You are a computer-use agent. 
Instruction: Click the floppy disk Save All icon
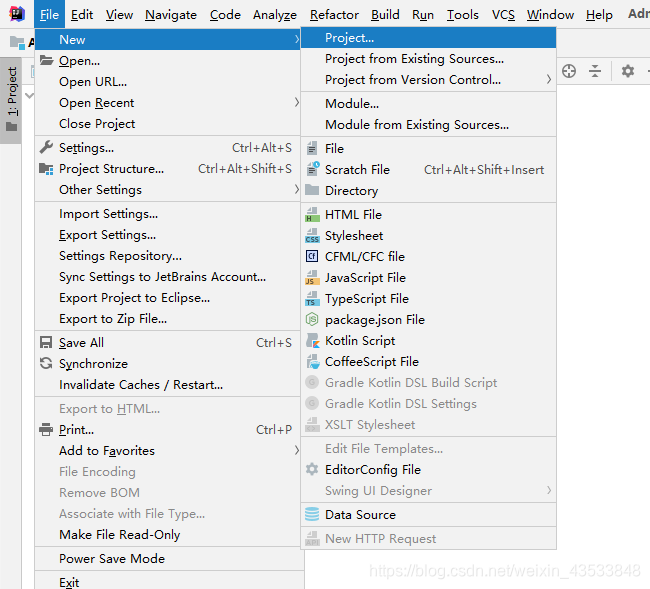46,342
